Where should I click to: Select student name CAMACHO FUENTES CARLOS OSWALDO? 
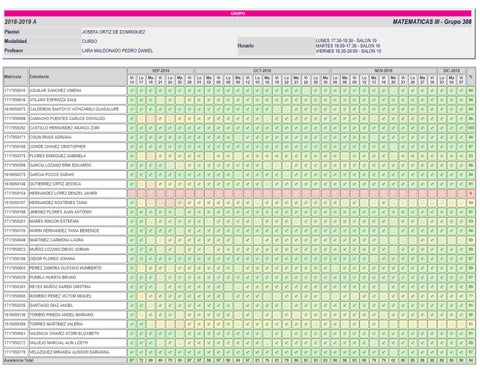point(67,119)
